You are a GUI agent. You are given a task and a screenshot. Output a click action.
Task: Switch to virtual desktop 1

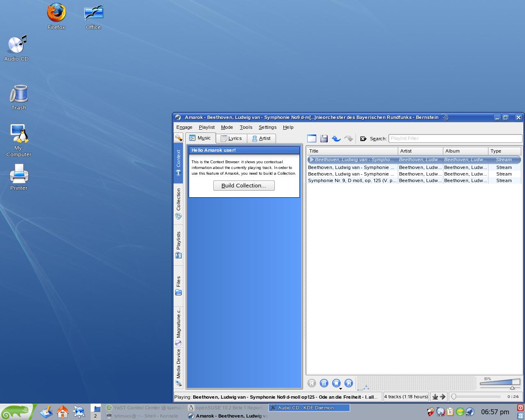(95, 408)
